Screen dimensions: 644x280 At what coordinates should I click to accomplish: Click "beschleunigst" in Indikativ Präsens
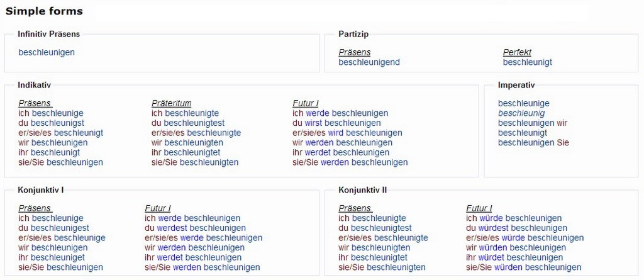57,123
